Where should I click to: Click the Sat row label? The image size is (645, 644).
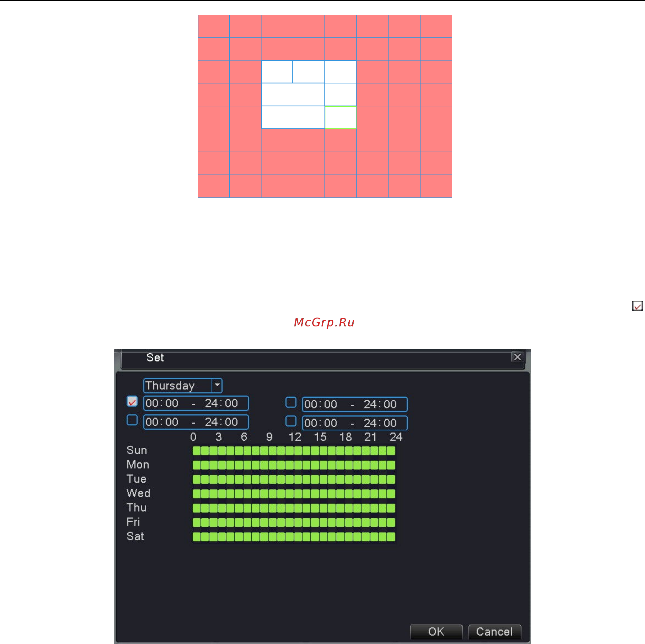(135, 536)
